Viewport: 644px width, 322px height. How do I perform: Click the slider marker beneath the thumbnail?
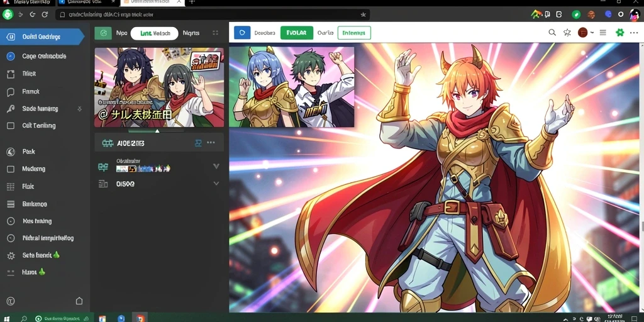tap(157, 131)
